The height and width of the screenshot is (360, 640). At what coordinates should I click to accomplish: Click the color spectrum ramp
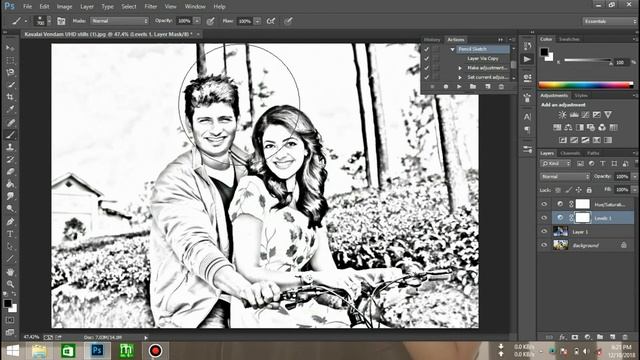(586, 85)
